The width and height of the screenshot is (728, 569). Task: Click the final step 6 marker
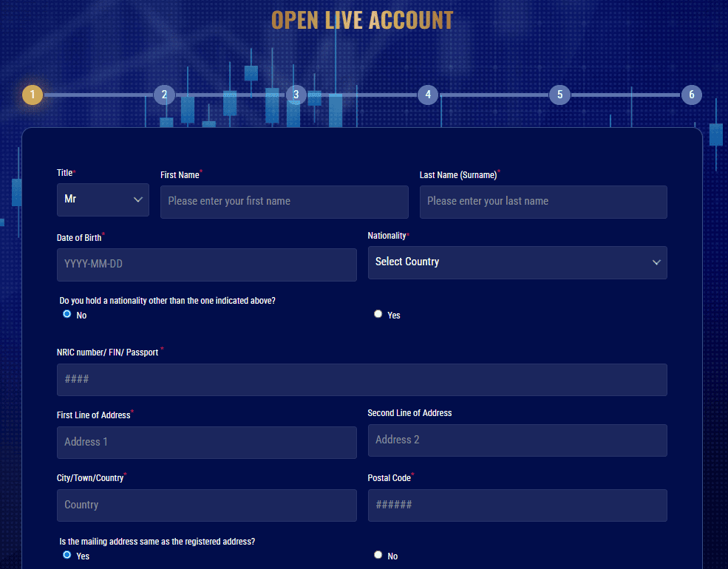click(691, 95)
